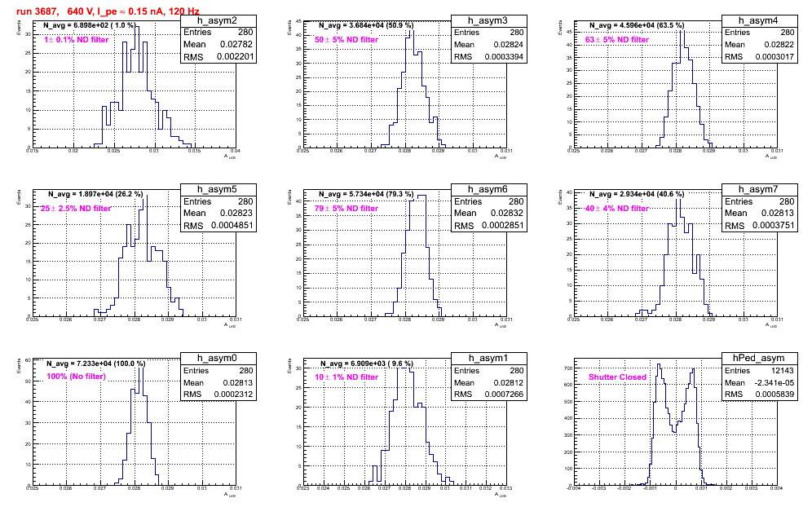Click Mean value 0.02822 in h_asym4
This screenshot has height=507, width=812.
(x=779, y=45)
